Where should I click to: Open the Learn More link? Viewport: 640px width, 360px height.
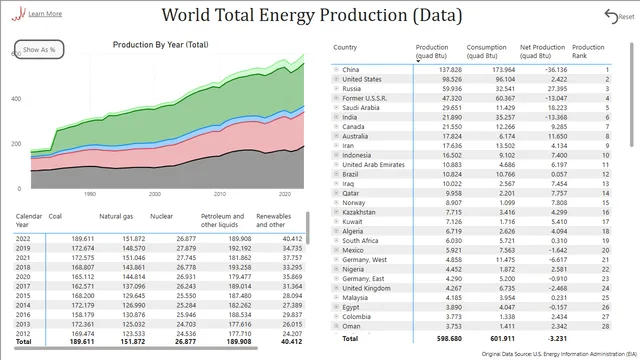pos(45,14)
